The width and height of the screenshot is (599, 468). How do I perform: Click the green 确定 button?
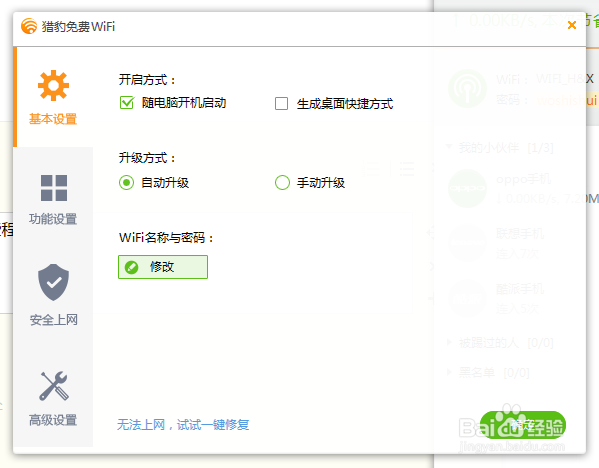coord(523,425)
